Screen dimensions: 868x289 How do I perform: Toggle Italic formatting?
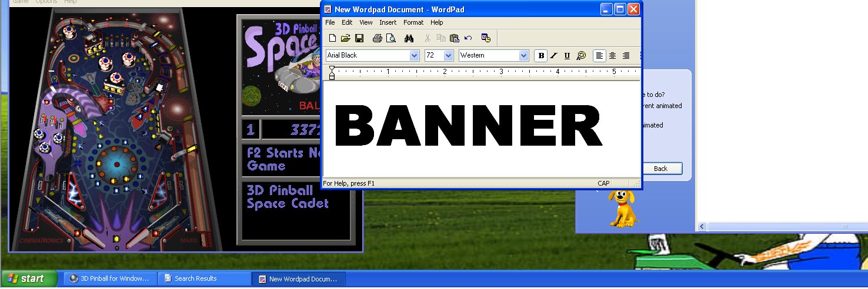[554, 56]
